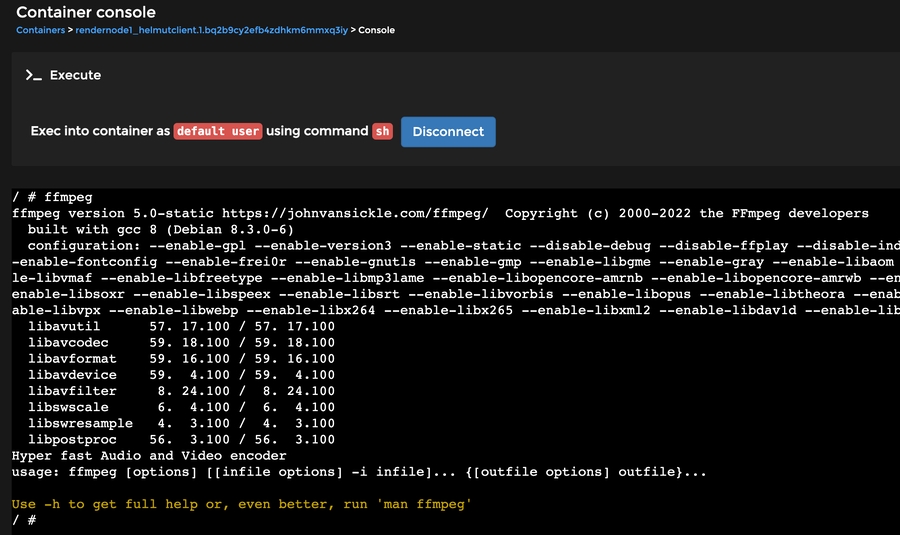The image size is (900, 535).
Task: Click the Execute section header text
Action: tap(75, 75)
